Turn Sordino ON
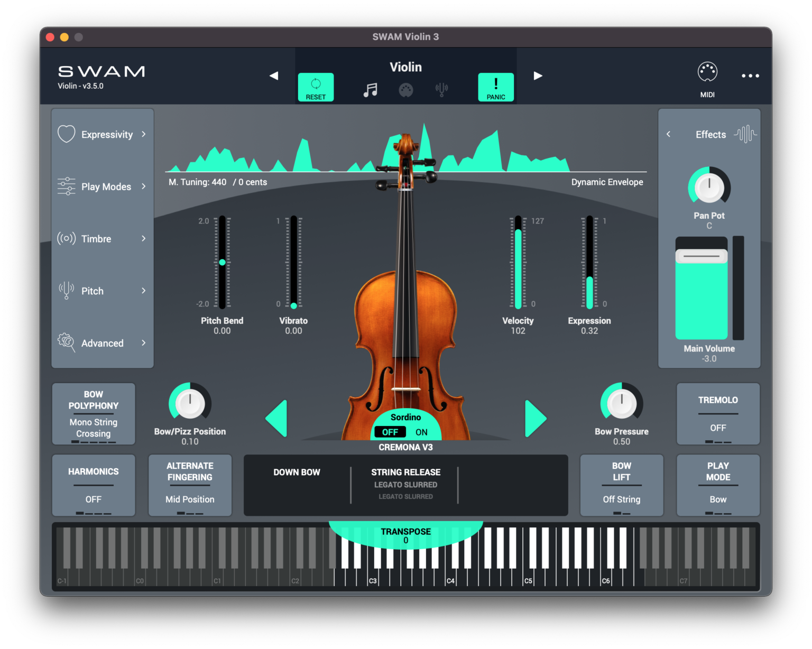 421,432
